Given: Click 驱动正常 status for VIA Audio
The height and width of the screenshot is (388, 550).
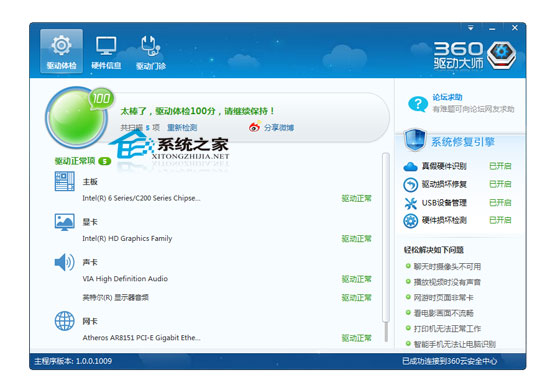Looking at the screenshot, I should pos(356,279).
